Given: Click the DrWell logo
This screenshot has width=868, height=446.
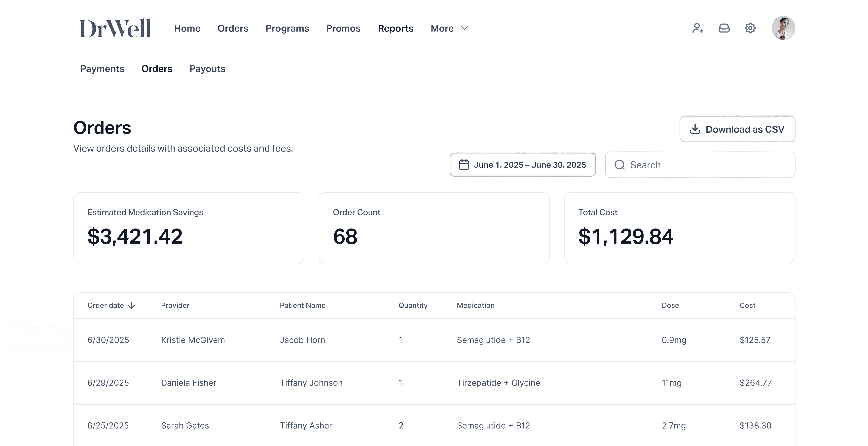Looking at the screenshot, I should 115,28.
